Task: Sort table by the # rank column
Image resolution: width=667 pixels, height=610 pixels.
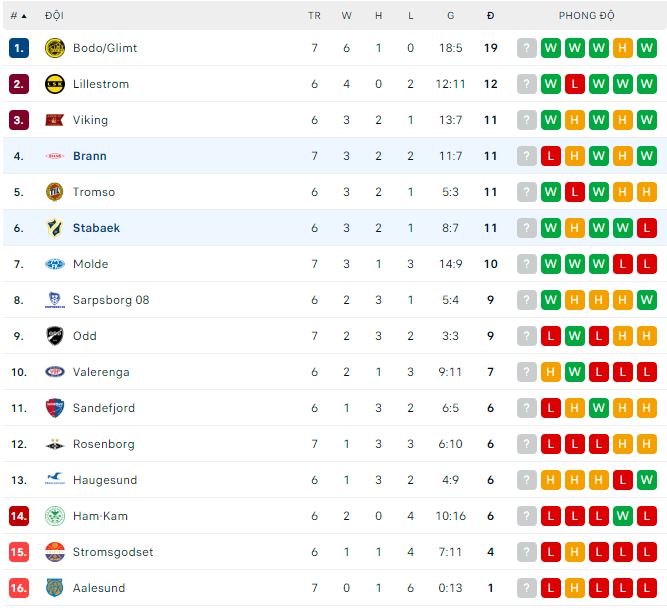Action: pyautogui.click(x=18, y=16)
